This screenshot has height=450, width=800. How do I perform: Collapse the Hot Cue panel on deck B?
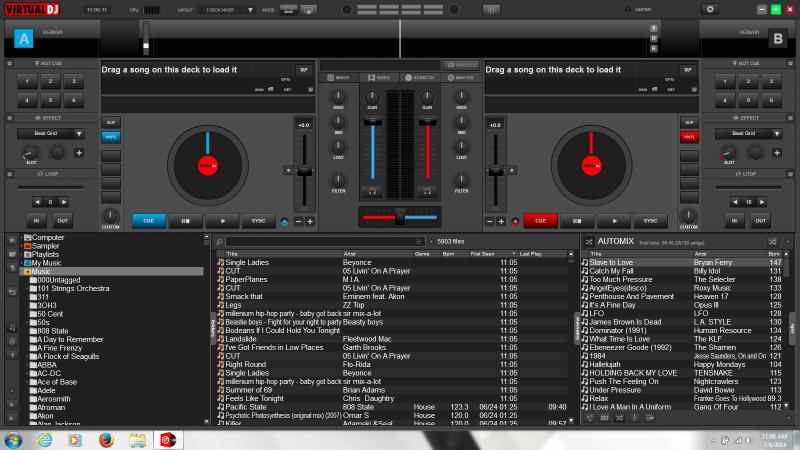click(790, 63)
